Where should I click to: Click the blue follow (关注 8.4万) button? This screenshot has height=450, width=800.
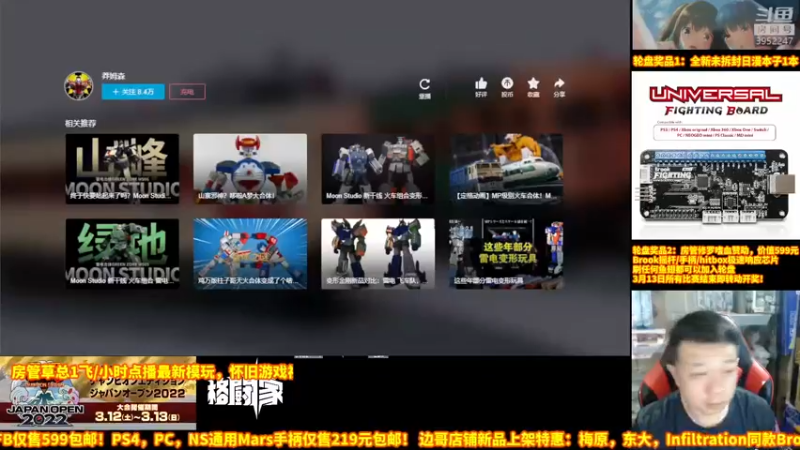pyautogui.click(x=133, y=92)
